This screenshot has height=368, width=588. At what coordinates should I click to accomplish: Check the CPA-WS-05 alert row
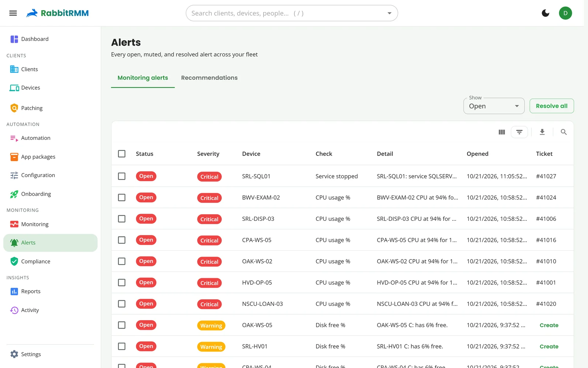click(x=122, y=240)
